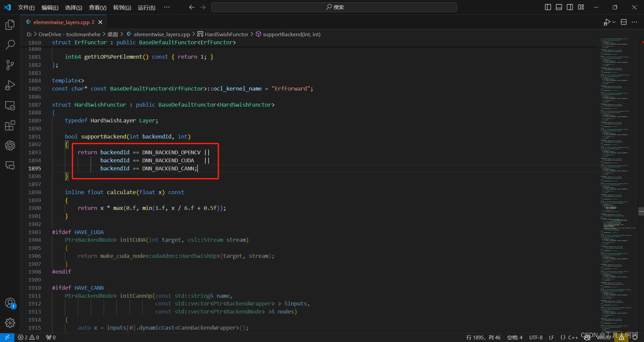Open the Search view in activity bar
The width and height of the screenshot is (644, 342).
tap(10, 45)
